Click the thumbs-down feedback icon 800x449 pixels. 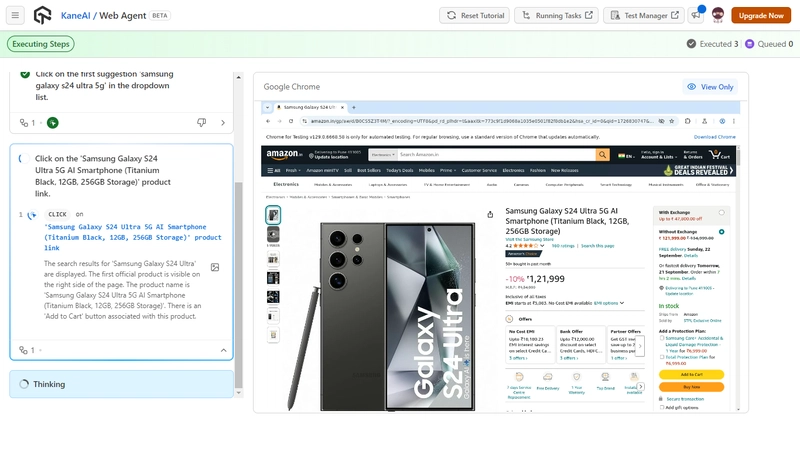pos(202,122)
